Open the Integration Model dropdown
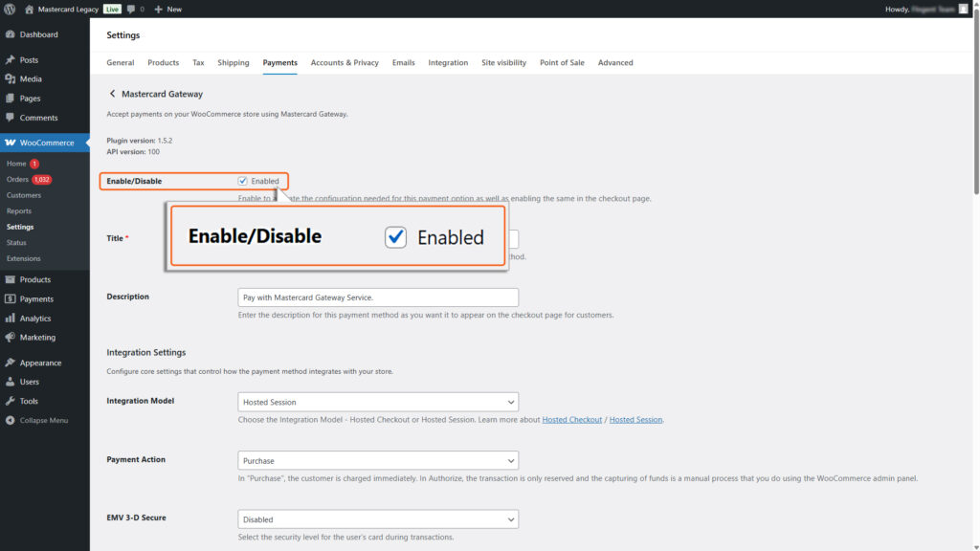Image resolution: width=980 pixels, height=551 pixels. [x=377, y=401]
